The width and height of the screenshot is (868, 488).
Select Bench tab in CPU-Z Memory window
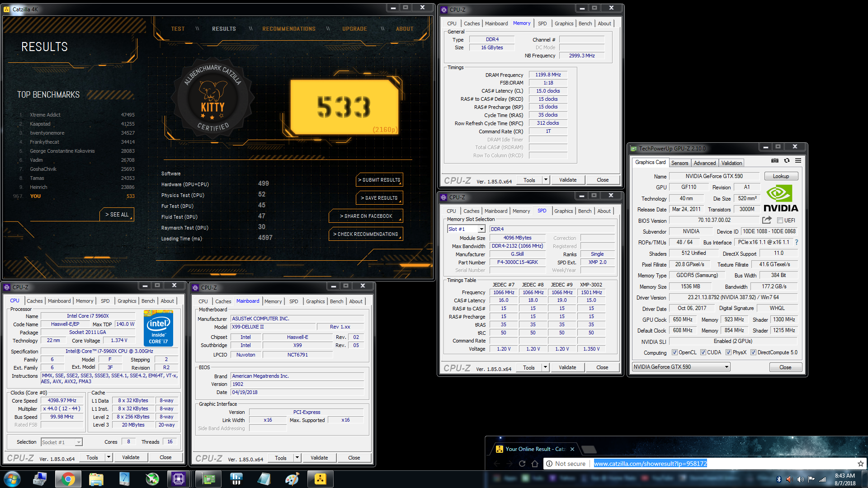click(585, 23)
